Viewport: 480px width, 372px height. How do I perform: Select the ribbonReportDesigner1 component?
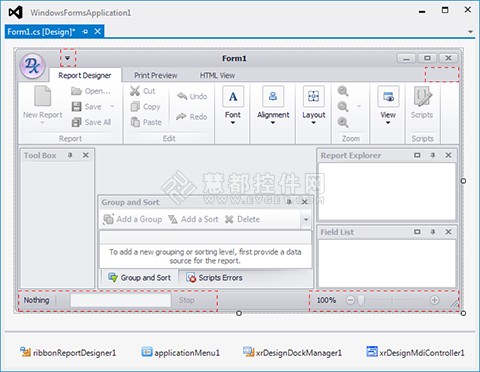pos(68,352)
